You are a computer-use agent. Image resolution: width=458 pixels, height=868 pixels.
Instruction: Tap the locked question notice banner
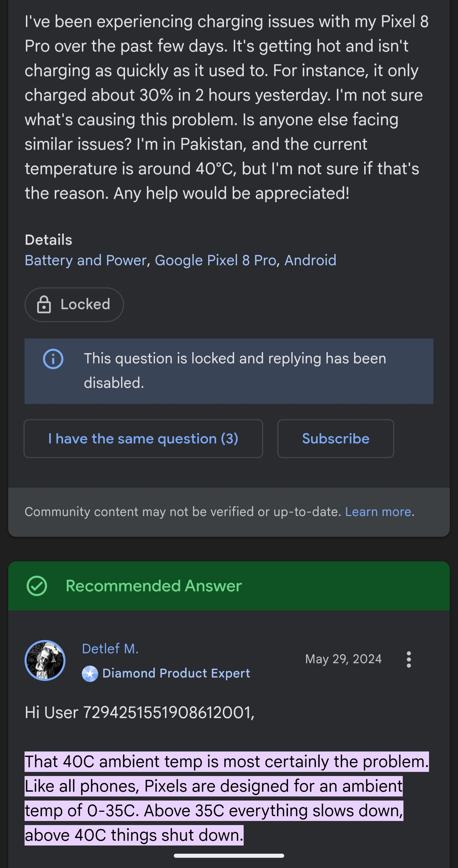pos(235,371)
